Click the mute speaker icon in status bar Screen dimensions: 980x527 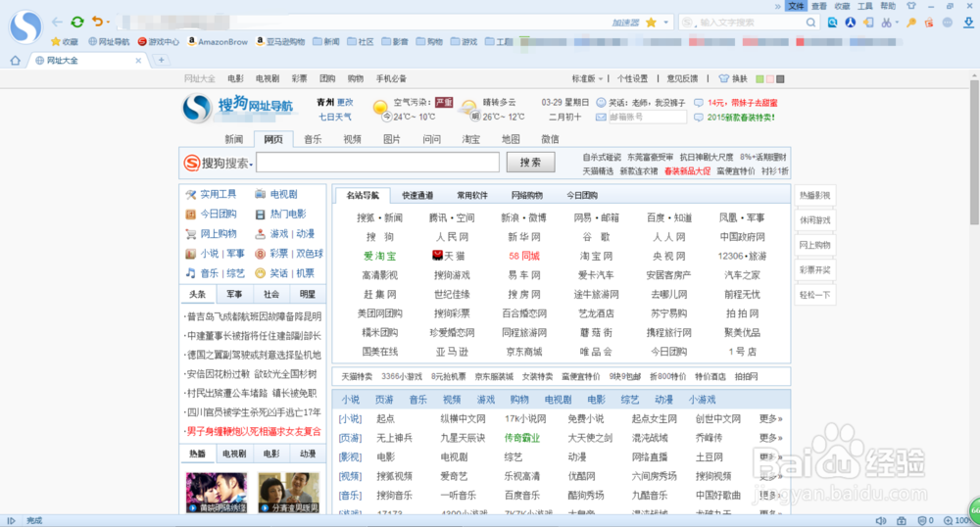click(881, 521)
